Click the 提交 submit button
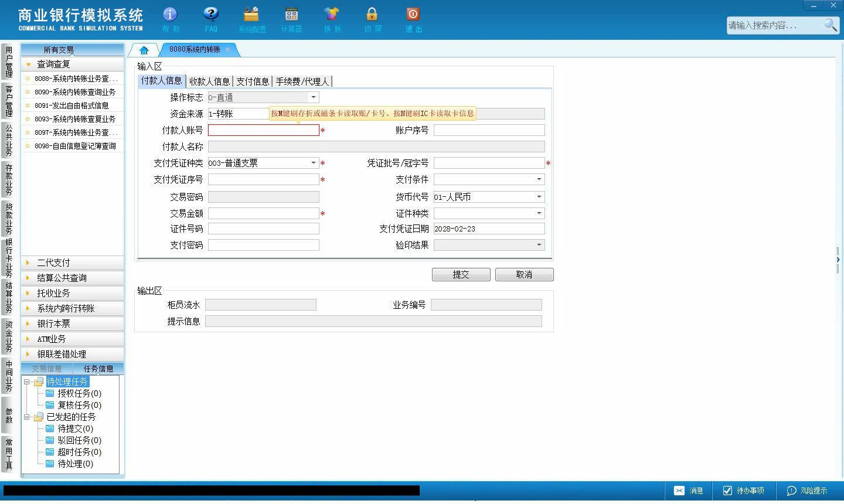 click(461, 274)
